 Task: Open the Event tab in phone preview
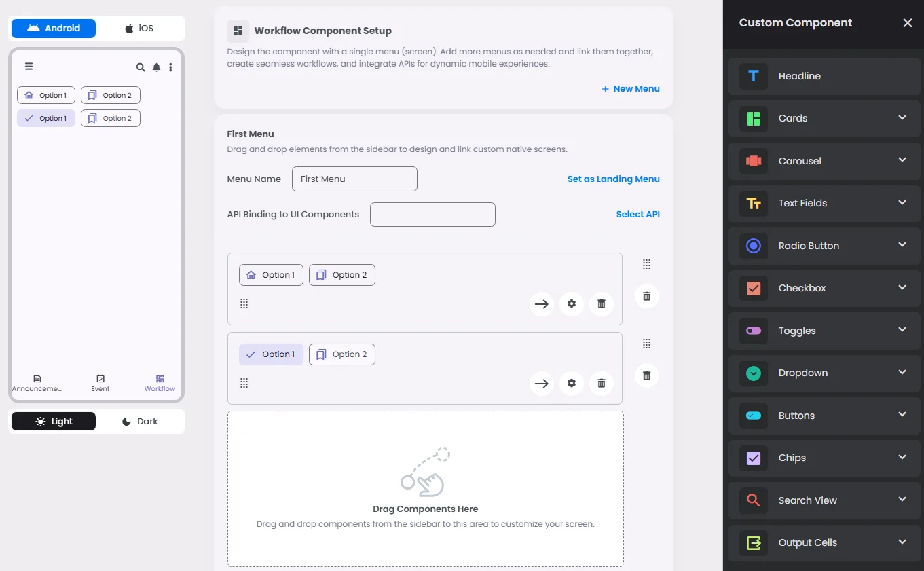click(100, 383)
